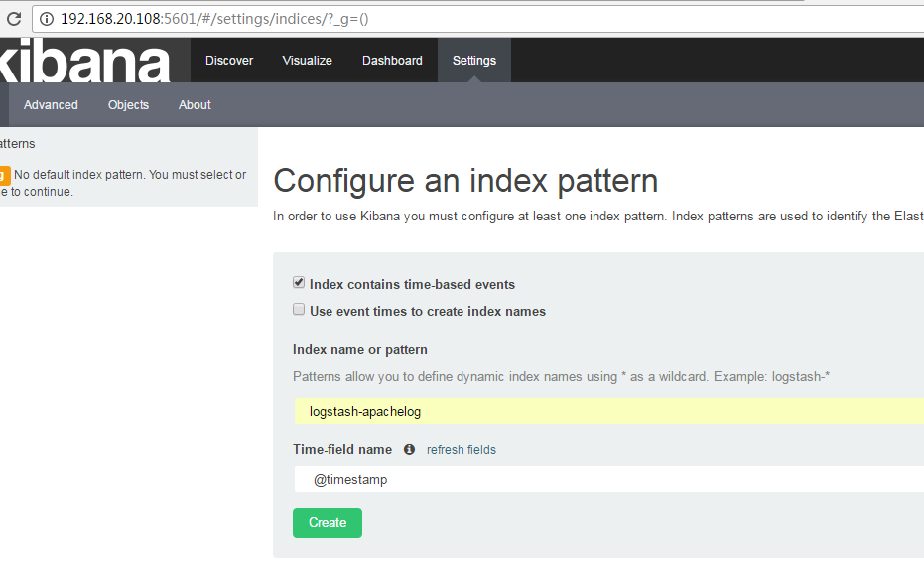The image size is (924, 581).
Task: Uncheck Index contains time-based events
Action: pyautogui.click(x=299, y=282)
